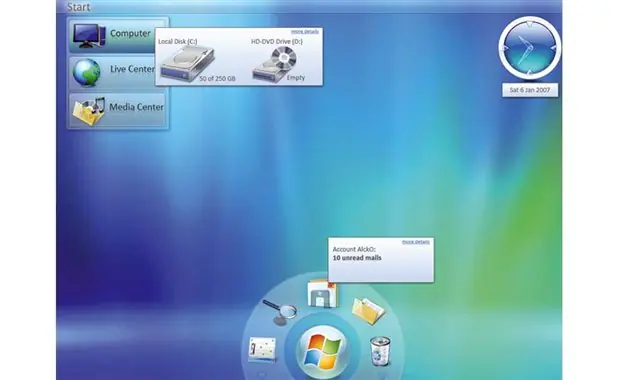Open the mail documents icon in radial menu
The image size is (618, 380).
point(323,293)
